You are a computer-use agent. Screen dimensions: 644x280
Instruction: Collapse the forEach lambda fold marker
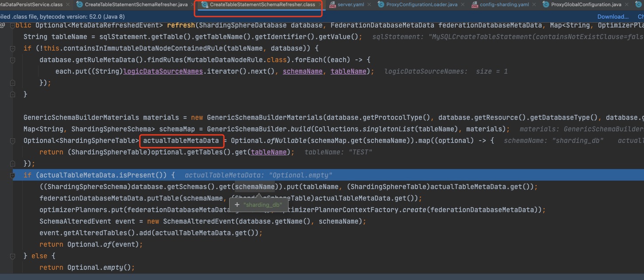13,59
